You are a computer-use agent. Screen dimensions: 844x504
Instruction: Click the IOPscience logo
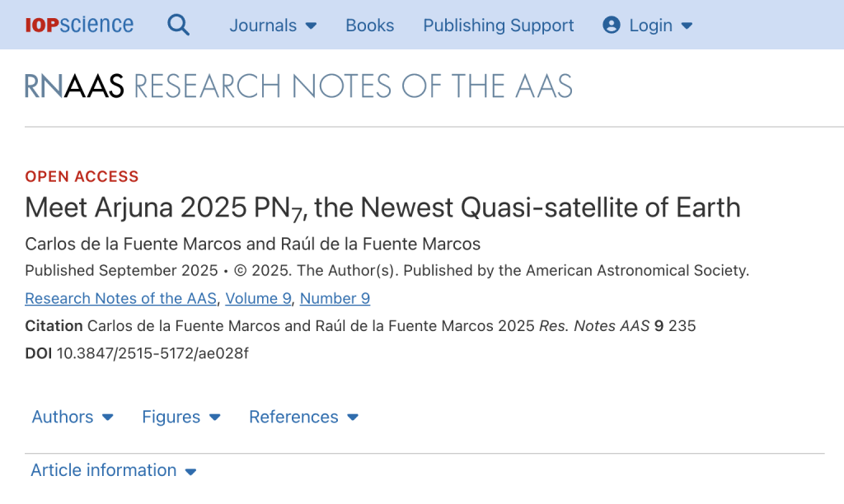tap(79, 25)
